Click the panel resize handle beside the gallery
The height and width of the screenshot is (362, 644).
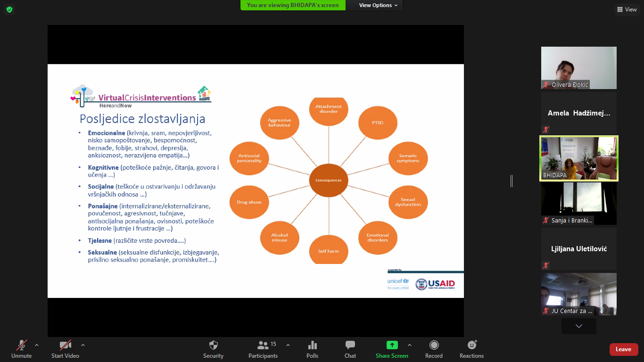point(512,181)
